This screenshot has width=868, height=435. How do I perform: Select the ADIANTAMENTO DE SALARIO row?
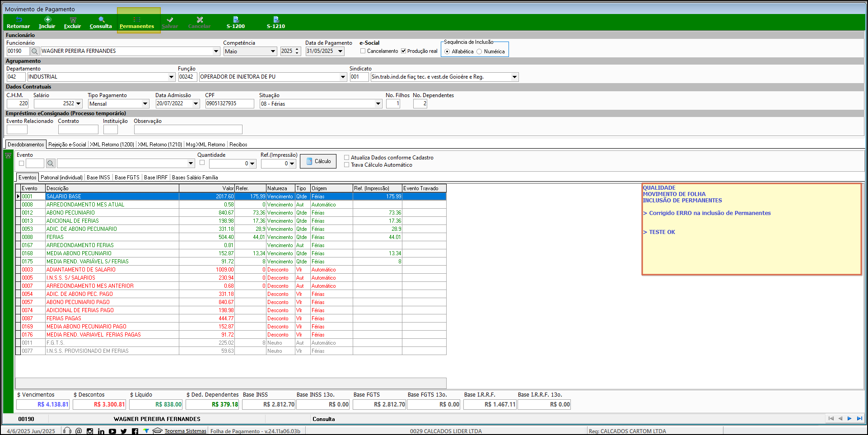[x=231, y=270]
